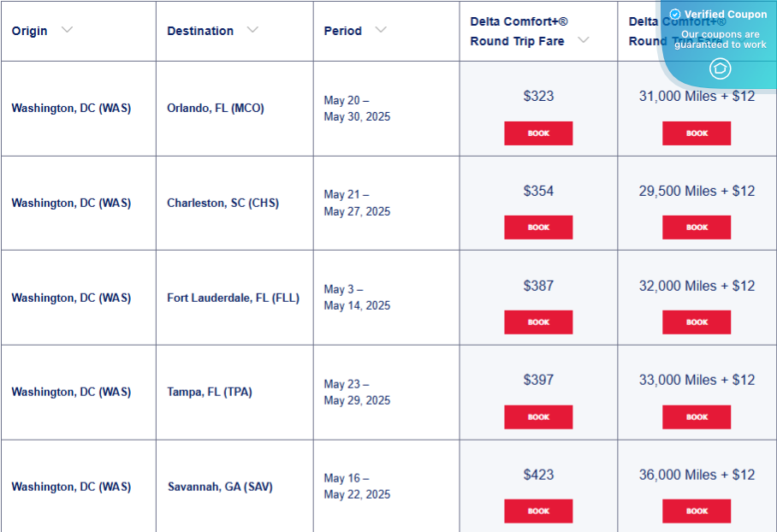Book the 29,500 Miles Charleston fare
The width and height of the screenshot is (777, 532).
click(697, 228)
